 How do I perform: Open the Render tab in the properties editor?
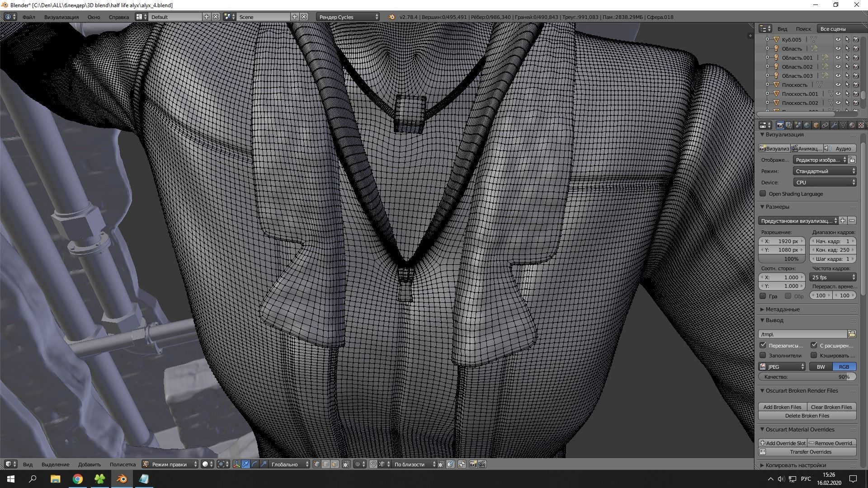(780, 125)
